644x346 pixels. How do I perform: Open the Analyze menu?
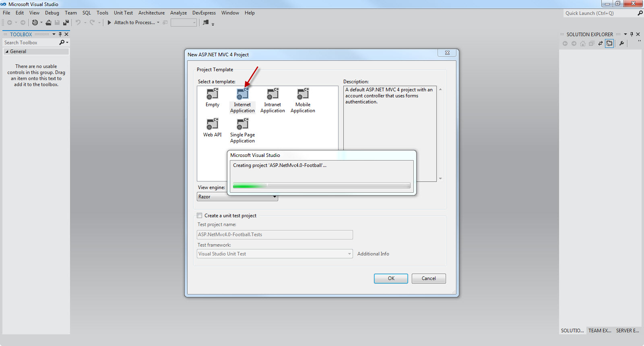[178, 13]
